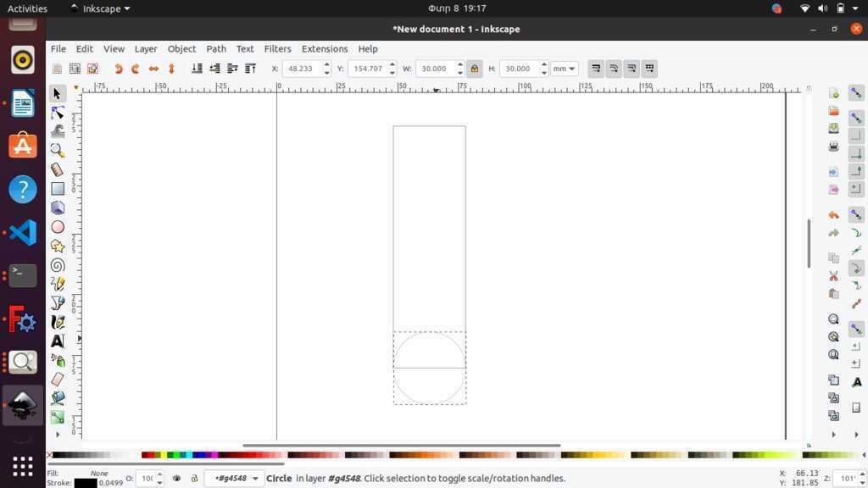The image size is (868, 488).
Task: Select the Pencil freehand tool
Action: (x=57, y=284)
